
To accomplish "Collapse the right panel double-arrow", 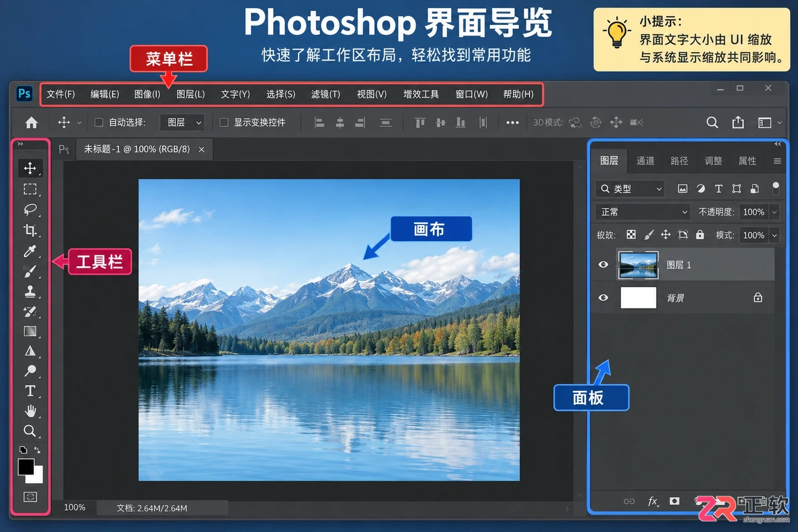I will (x=778, y=144).
